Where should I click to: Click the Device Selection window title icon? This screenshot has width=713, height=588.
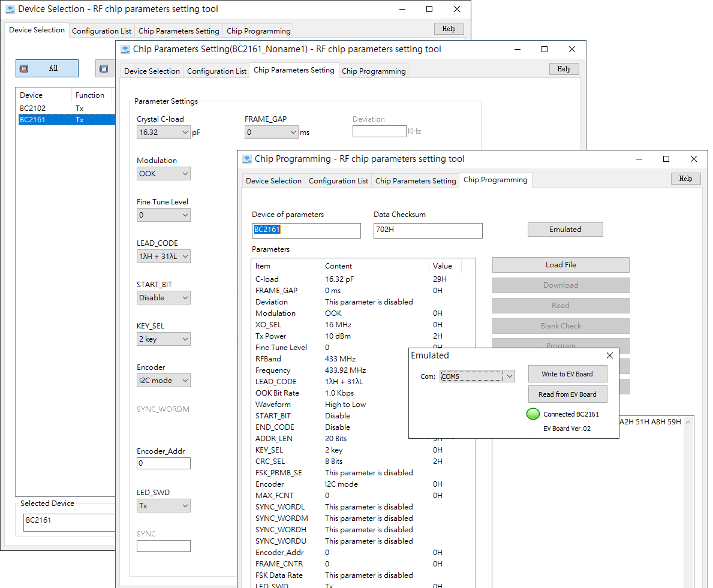[x=10, y=10]
